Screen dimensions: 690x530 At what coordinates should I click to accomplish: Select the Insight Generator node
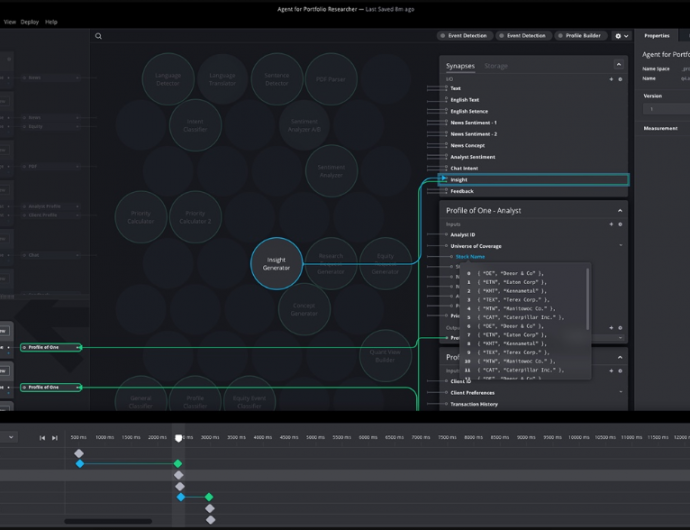(x=276, y=264)
